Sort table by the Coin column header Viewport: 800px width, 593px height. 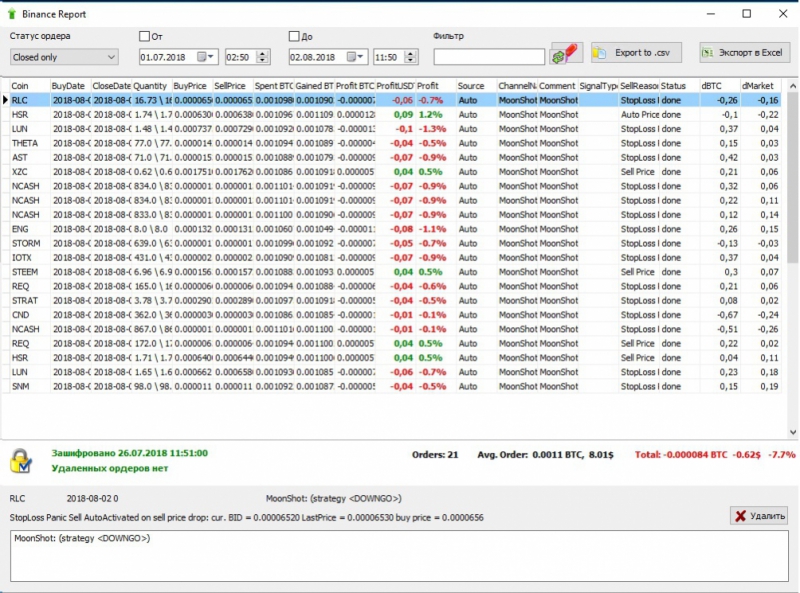click(x=29, y=86)
